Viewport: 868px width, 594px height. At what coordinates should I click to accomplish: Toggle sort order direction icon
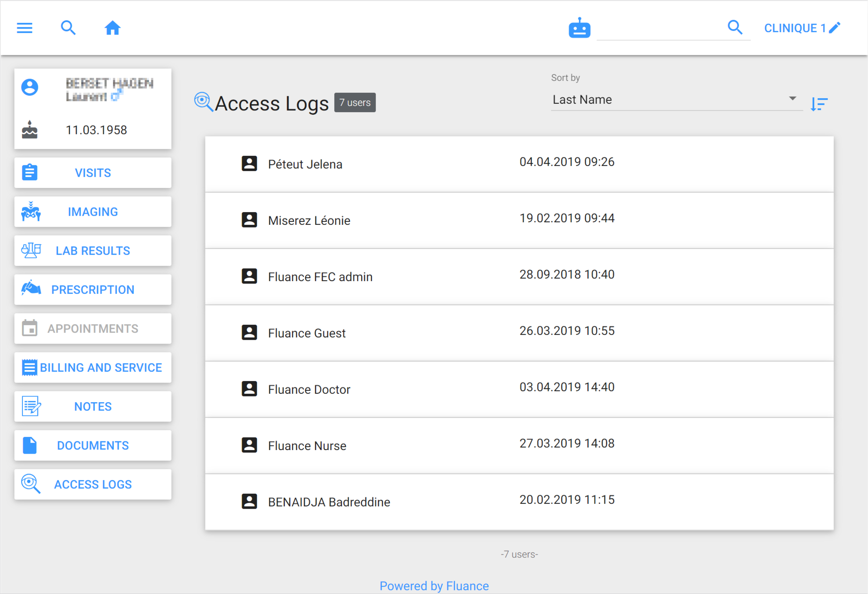pos(819,104)
